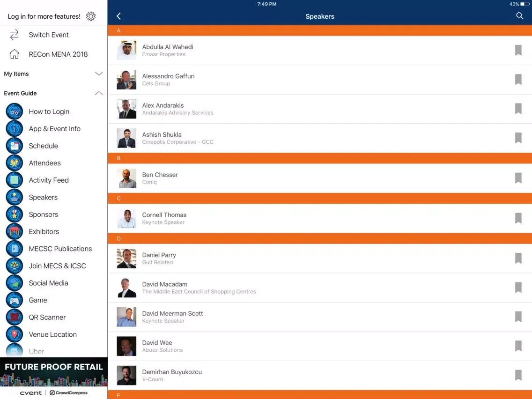Tap the App & Event Info icon
Image resolution: width=532 pixels, height=399 pixels.
pyautogui.click(x=14, y=129)
